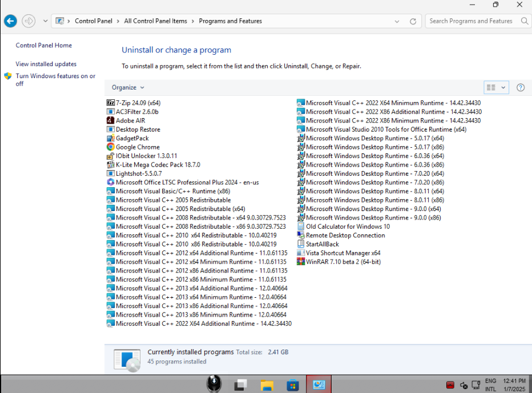Click the Adobe AIR icon
532x393 pixels.
point(111,120)
